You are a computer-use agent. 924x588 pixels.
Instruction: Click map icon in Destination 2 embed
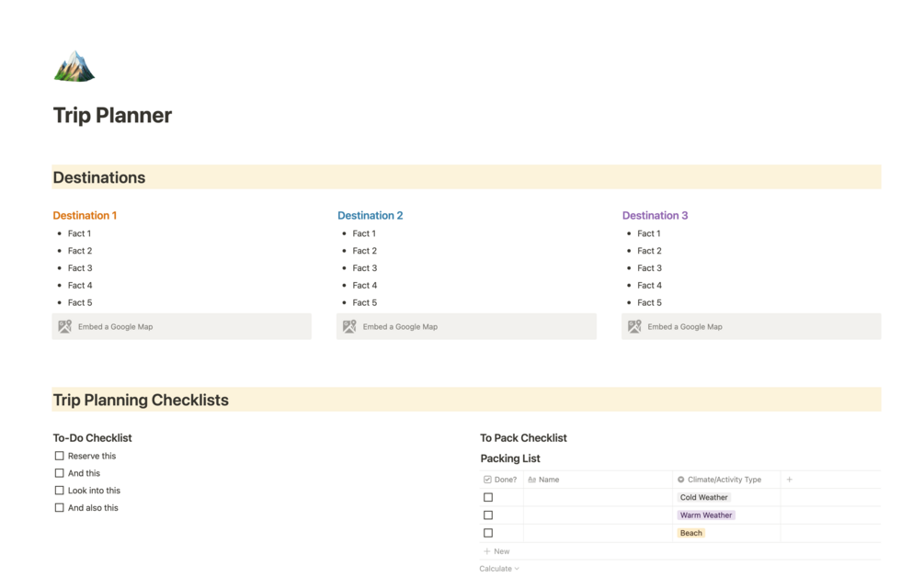[x=349, y=327]
